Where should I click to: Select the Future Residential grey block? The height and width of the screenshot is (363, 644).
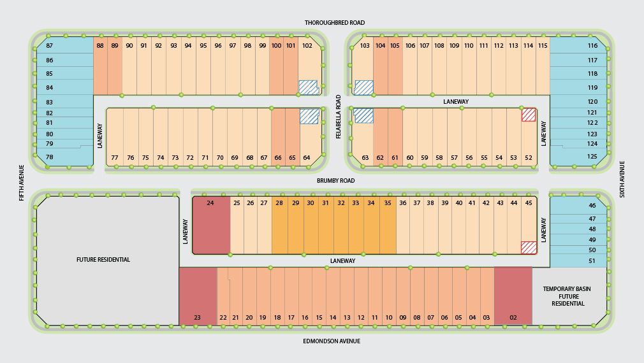pyautogui.click(x=108, y=260)
